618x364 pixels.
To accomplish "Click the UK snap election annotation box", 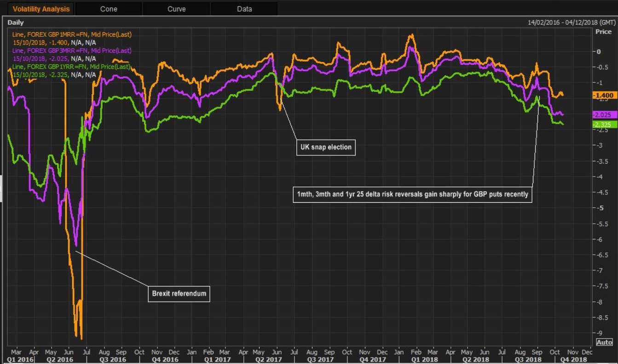I will (x=326, y=148).
